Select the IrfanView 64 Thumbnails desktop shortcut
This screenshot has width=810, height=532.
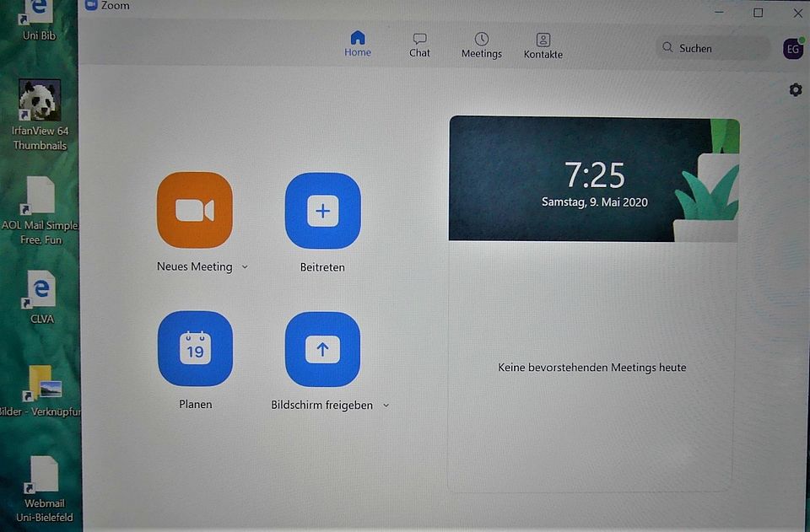point(40,116)
